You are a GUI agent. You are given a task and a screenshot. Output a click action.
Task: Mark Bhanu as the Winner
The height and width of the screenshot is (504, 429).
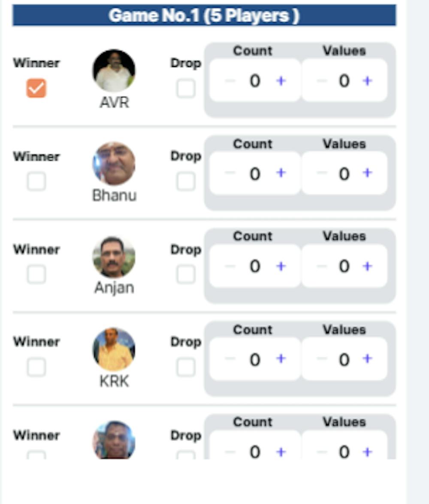point(36,182)
